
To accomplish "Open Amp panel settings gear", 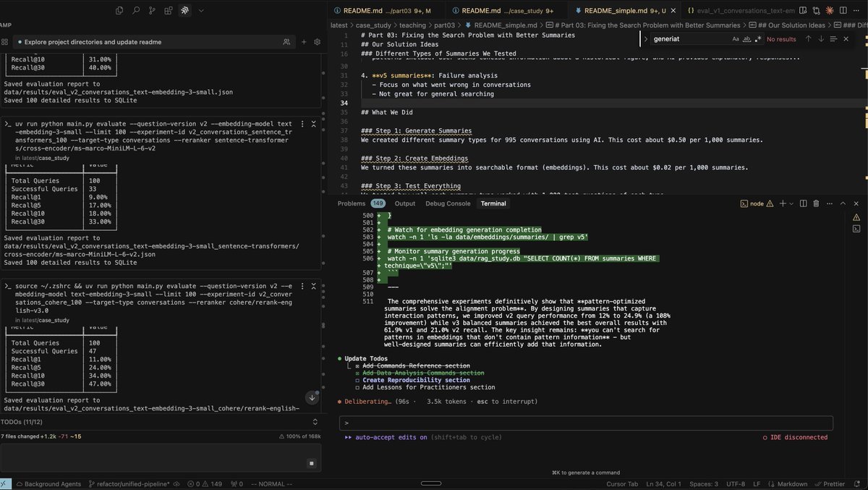I will pos(317,42).
